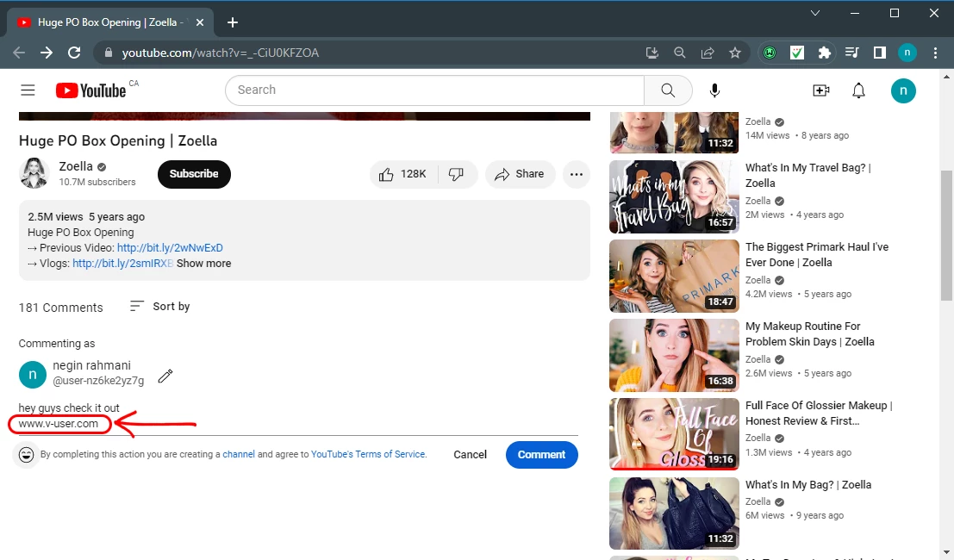Screen dimensions: 954x560
Task: Open Chrome three-dot menu
Action: click(935, 53)
